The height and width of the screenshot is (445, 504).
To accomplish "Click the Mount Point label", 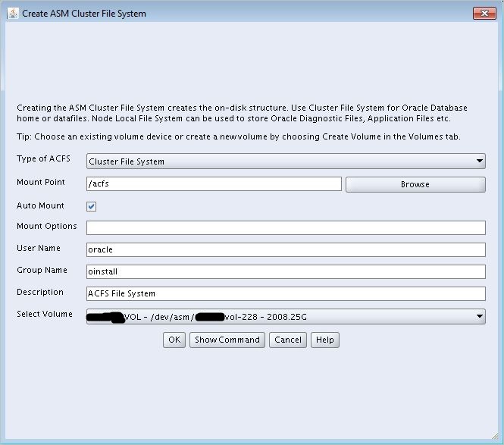I will [41, 182].
